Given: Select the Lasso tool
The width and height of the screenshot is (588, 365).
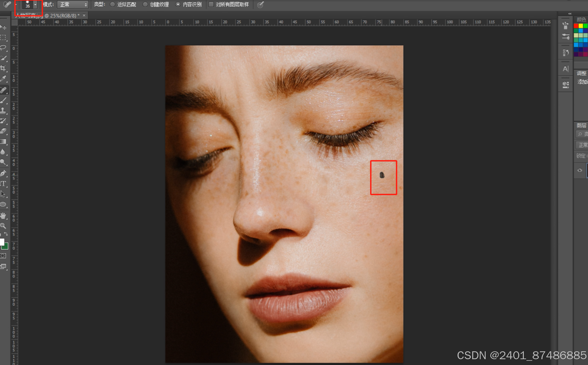Looking at the screenshot, I should tap(3, 48).
